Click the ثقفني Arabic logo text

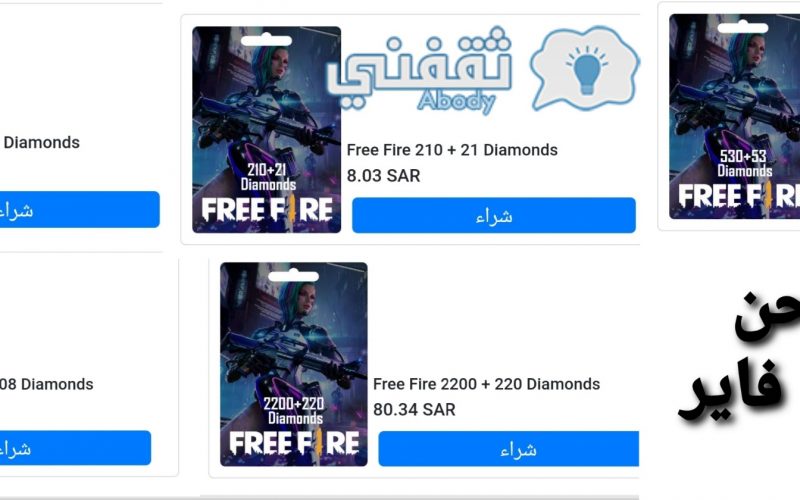point(419,64)
